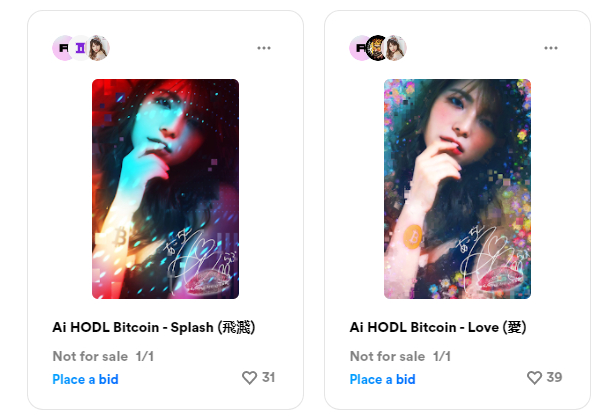
Task: Click the pink F avatar on Splash card
Action: coord(63,48)
